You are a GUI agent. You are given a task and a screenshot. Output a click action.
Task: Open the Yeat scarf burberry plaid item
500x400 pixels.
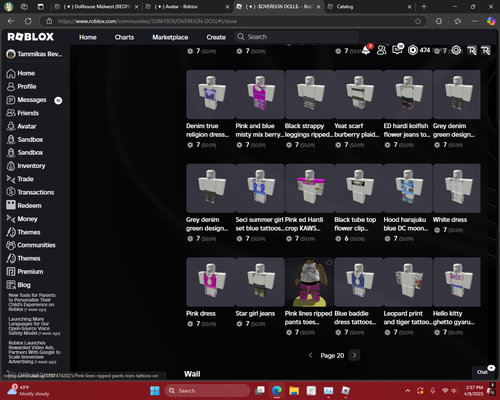point(359,94)
